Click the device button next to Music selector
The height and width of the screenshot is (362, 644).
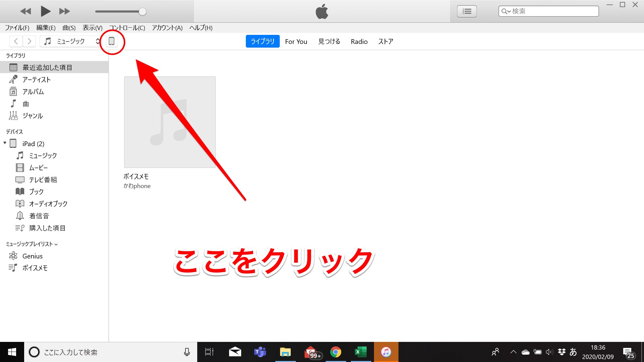(112, 41)
